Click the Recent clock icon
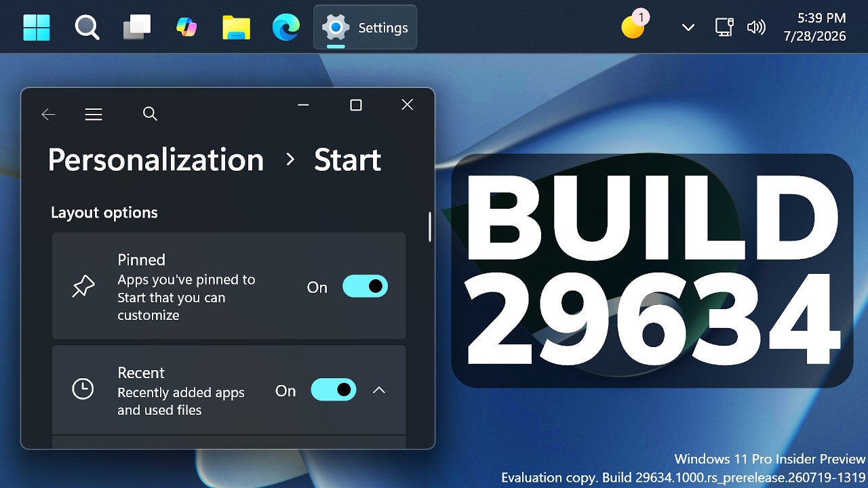 pyautogui.click(x=83, y=389)
